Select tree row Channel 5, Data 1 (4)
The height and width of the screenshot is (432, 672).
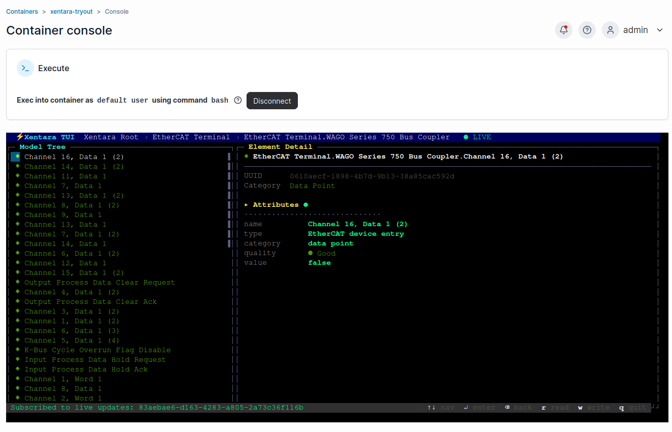coord(72,340)
